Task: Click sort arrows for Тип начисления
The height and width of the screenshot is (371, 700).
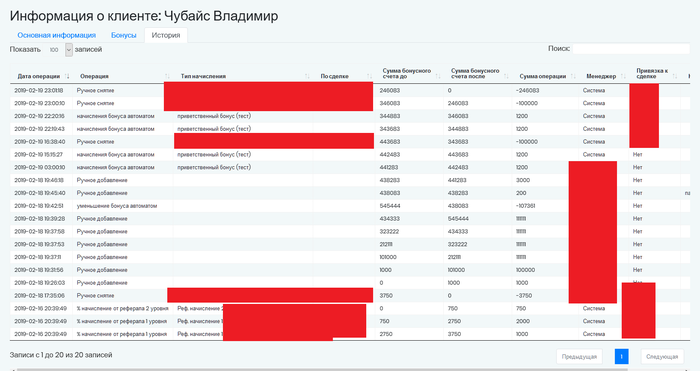Action: [x=307, y=76]
